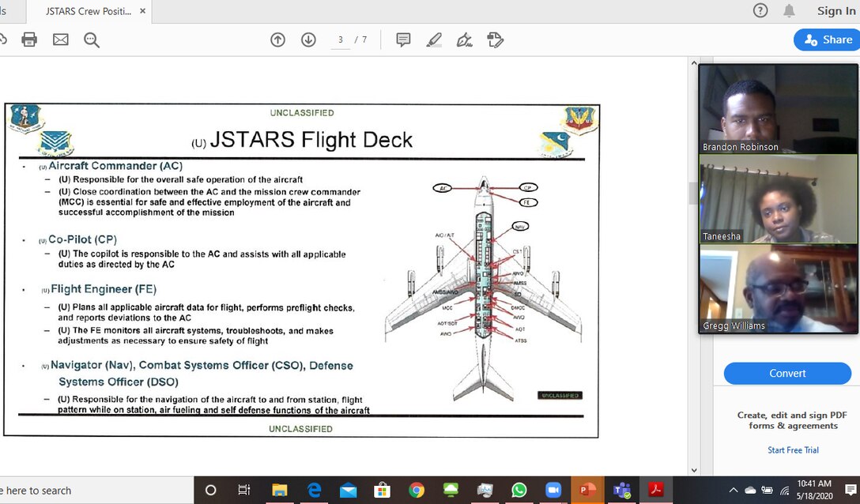Go to the previous page with up arrow
Image resolution: width=860 pixels, height=504 pixels.
tap(277, 39)
